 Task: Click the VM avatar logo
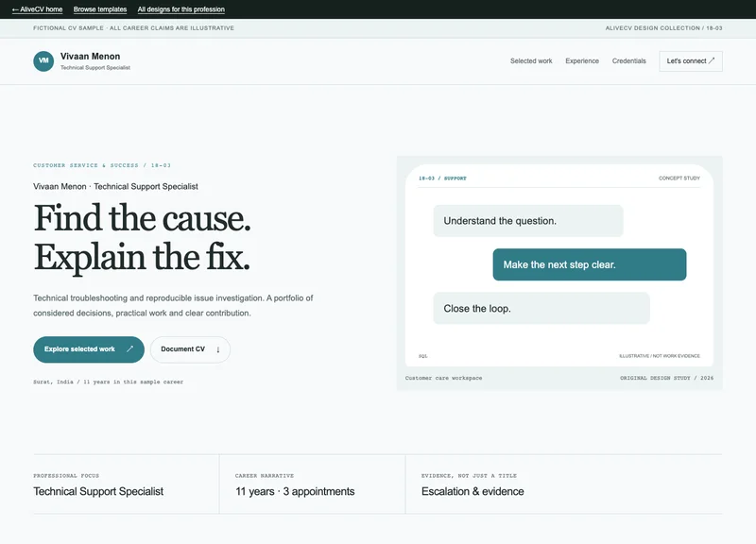tap(43, 61)
